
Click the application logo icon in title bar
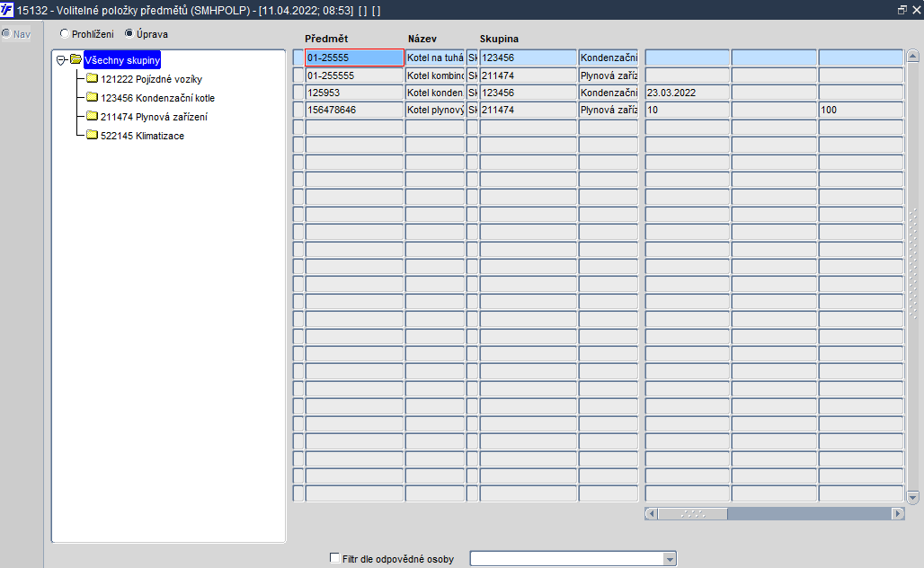point(6,10)
